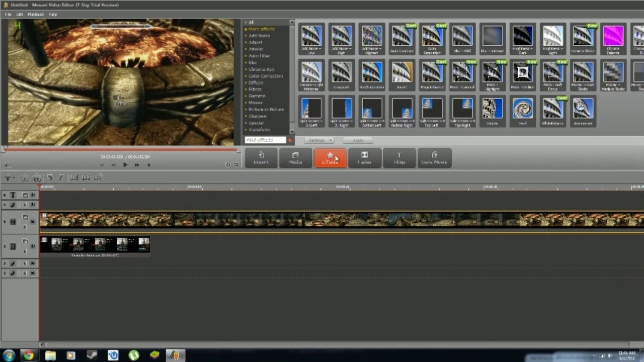
Task: Toggle the speaker mute on the overlay track
Action: tap(25, 251)
